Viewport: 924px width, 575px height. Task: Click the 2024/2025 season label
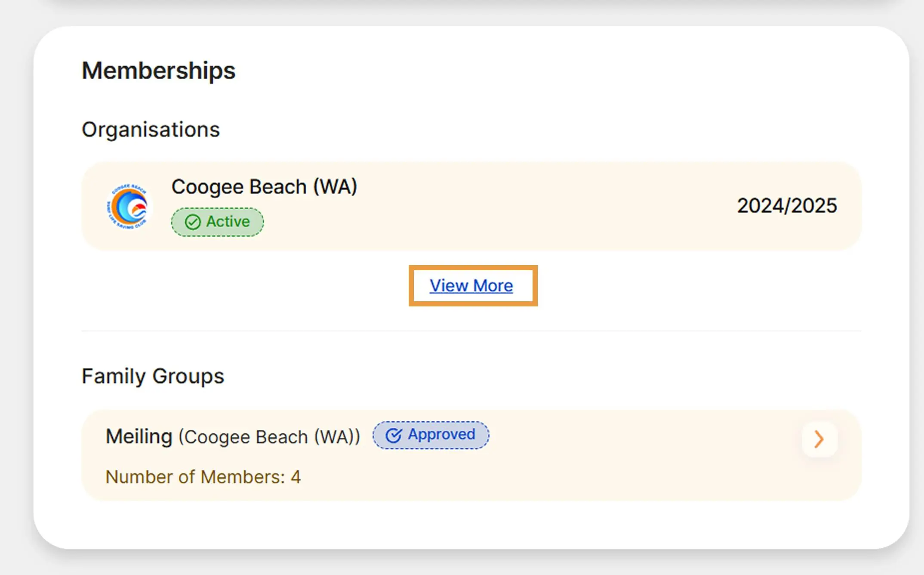787,206
